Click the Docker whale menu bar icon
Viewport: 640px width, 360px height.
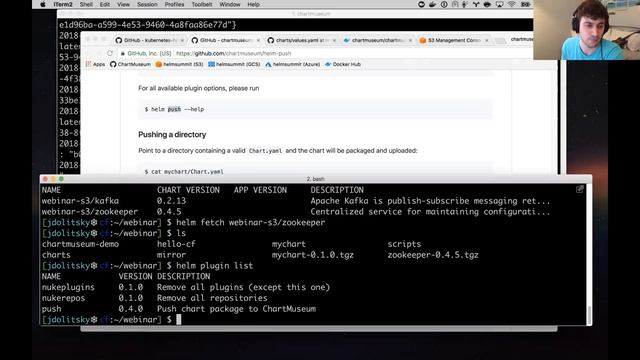[x=433, y=4]
